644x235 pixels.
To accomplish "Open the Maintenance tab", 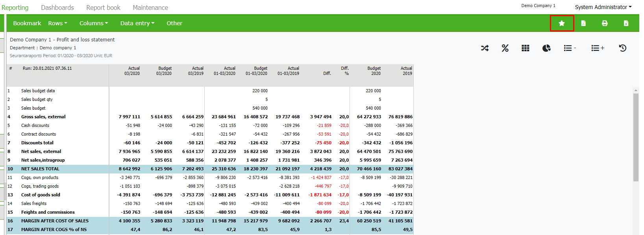I will (150, 7).
